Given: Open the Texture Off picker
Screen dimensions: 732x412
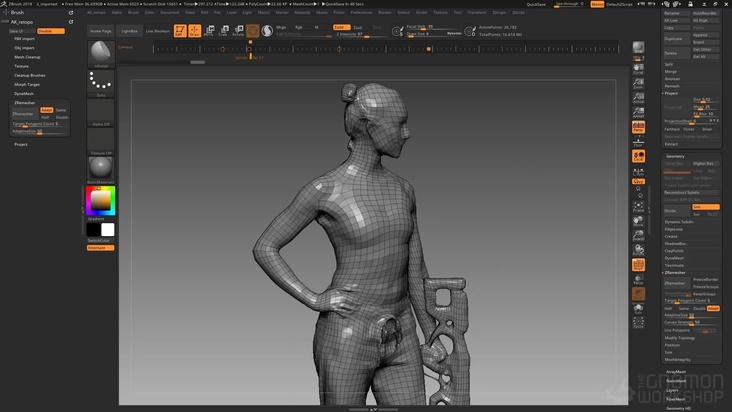Looking at the screenshot, I should 101,141.
